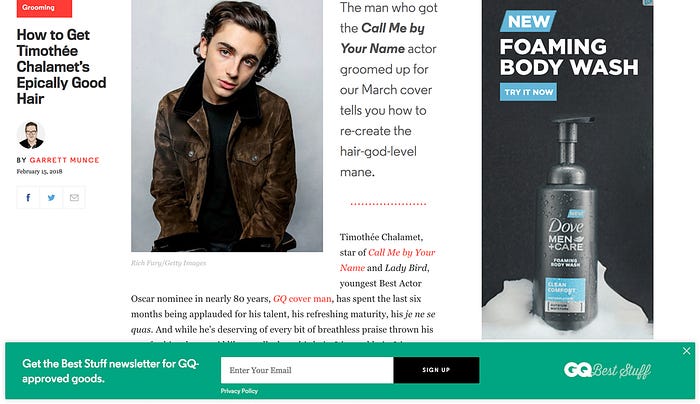
Task: Follow the red Call Me by Your Name link
Action: (401, 253)
